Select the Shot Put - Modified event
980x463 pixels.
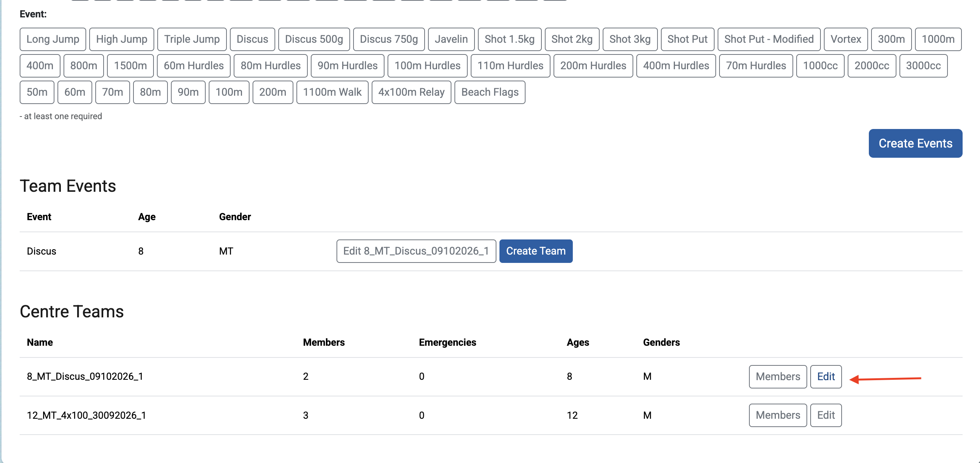pyautogui.click(x=769, y=39)
